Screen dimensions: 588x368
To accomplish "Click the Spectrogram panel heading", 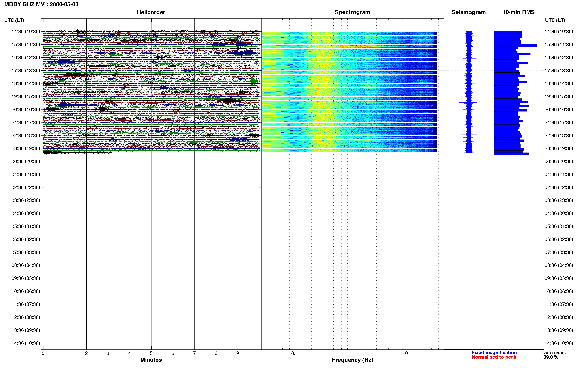I will pyautogui.click(x=352, y=12).
